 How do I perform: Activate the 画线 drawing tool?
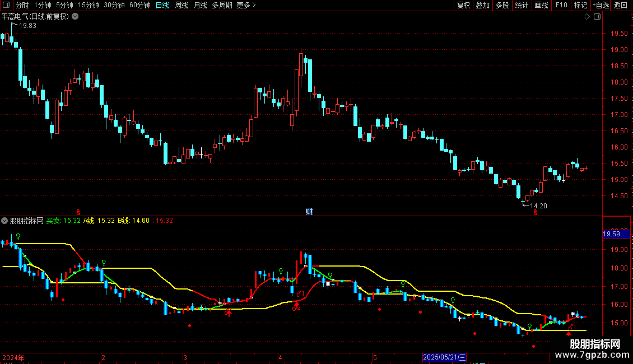[x=541, y=5]
